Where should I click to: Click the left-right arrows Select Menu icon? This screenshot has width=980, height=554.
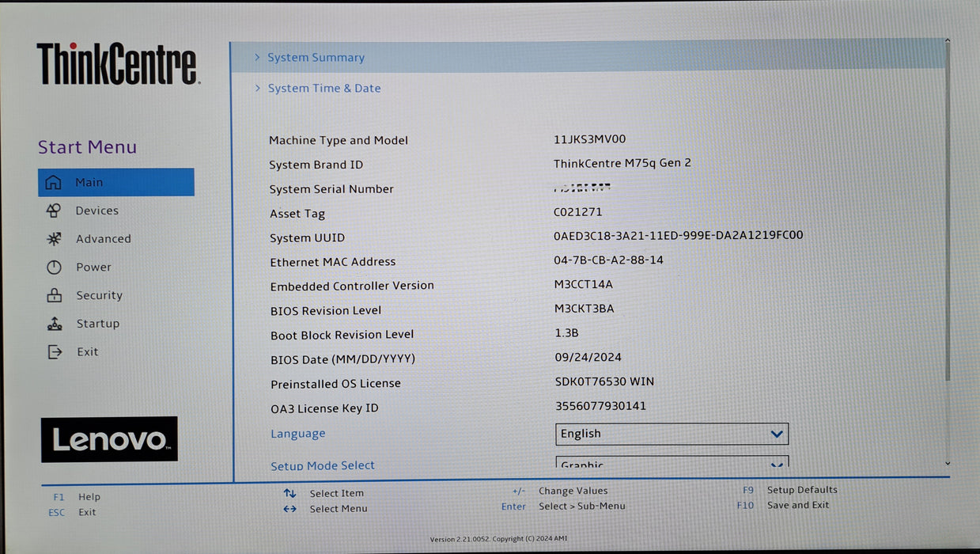(x=290, y=509)
